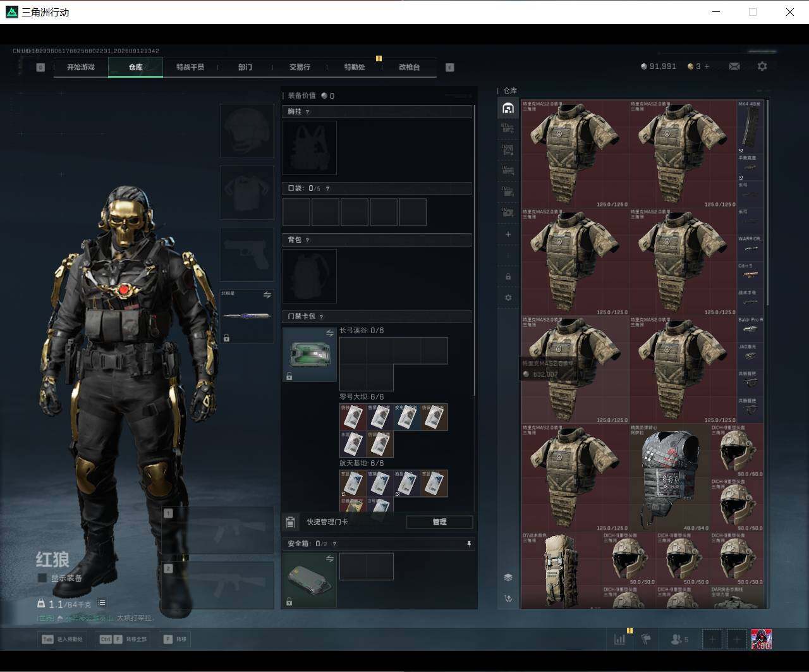
Task: Click the swap icon on the keycard case
Action: (329, 333)
